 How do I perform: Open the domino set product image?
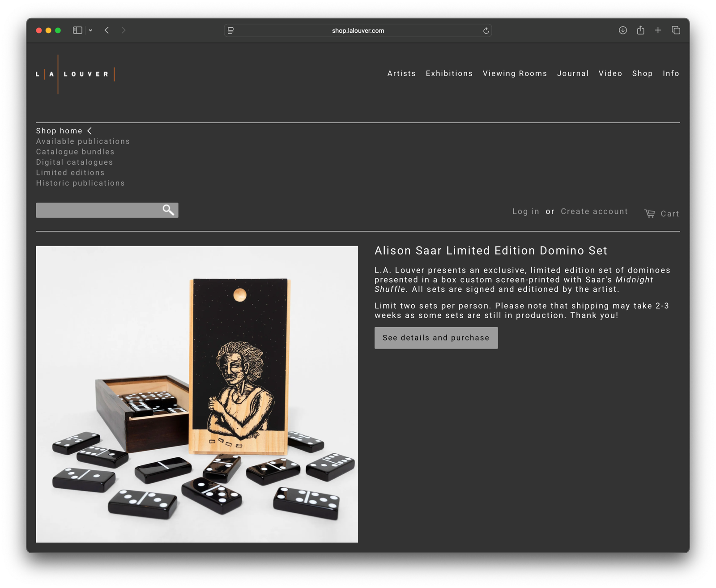coord(197,394)
